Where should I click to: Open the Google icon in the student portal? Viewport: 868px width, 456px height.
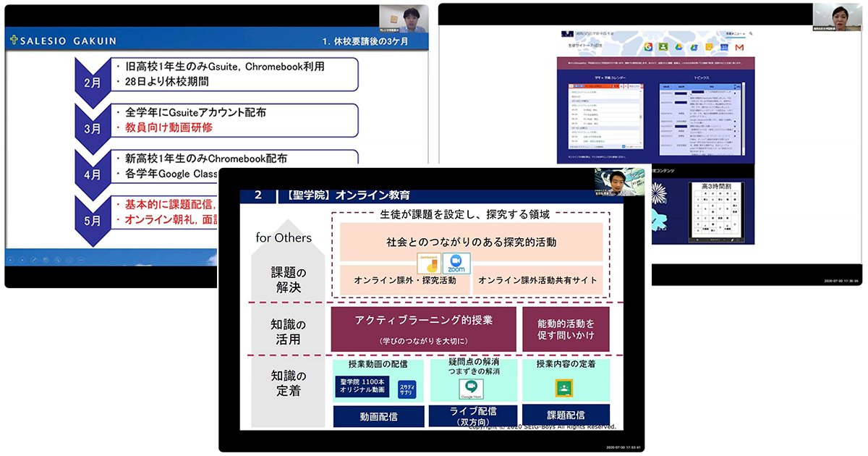[648, 47]
